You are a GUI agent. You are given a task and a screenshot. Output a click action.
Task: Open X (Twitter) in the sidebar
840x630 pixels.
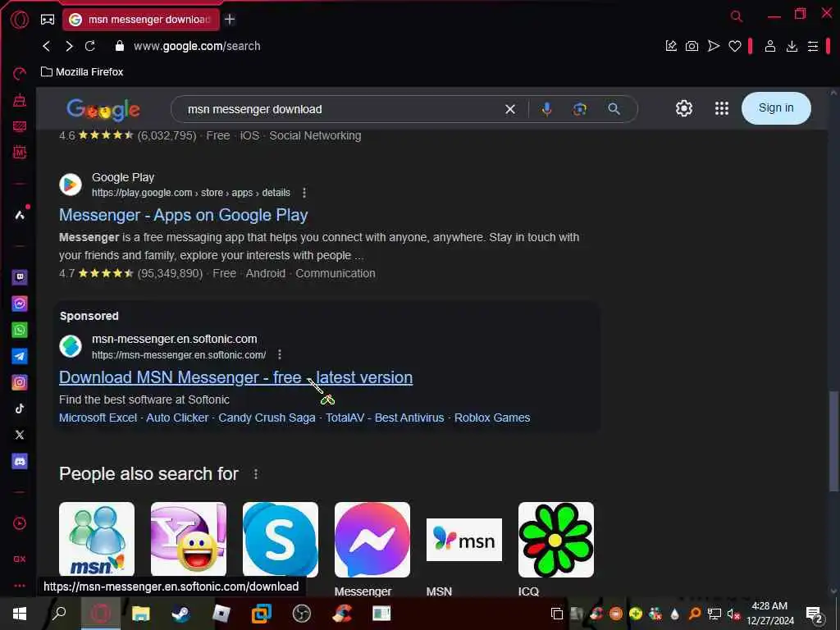point(20,435)
